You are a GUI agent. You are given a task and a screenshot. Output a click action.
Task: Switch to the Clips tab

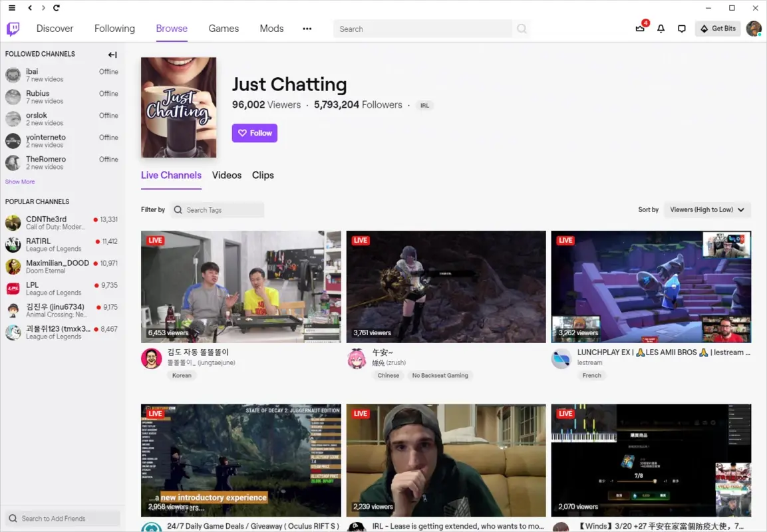[x=263, y=175]
